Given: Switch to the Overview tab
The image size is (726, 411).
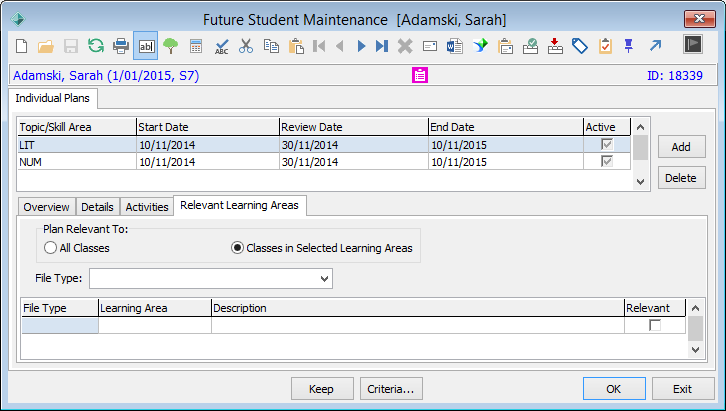Looking at the screenshot, I should click(46, 207).
